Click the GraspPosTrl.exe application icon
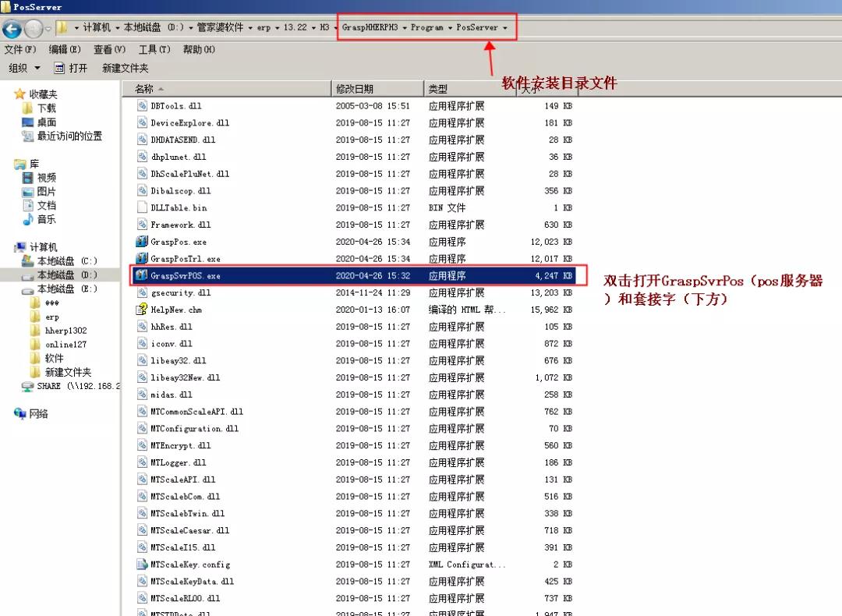The image size is (842, 616). 142,258
